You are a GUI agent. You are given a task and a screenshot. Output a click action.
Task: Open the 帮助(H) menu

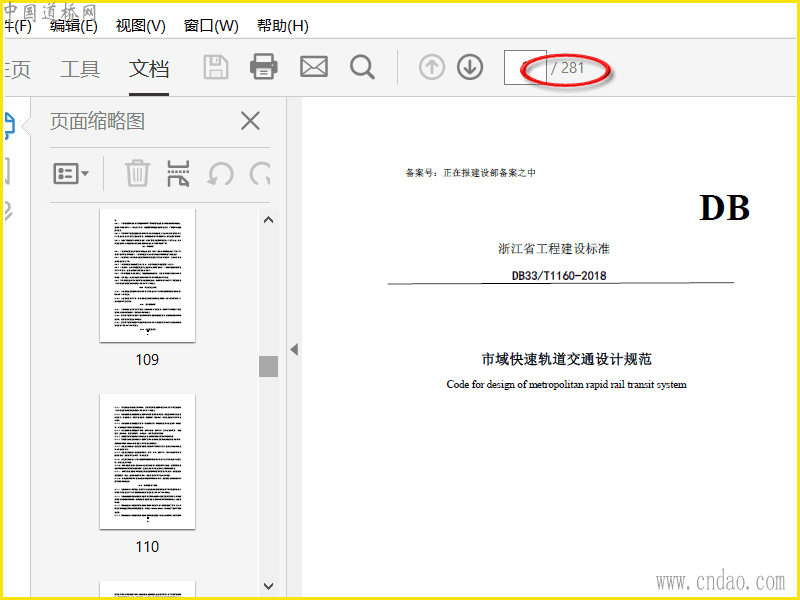283,26
